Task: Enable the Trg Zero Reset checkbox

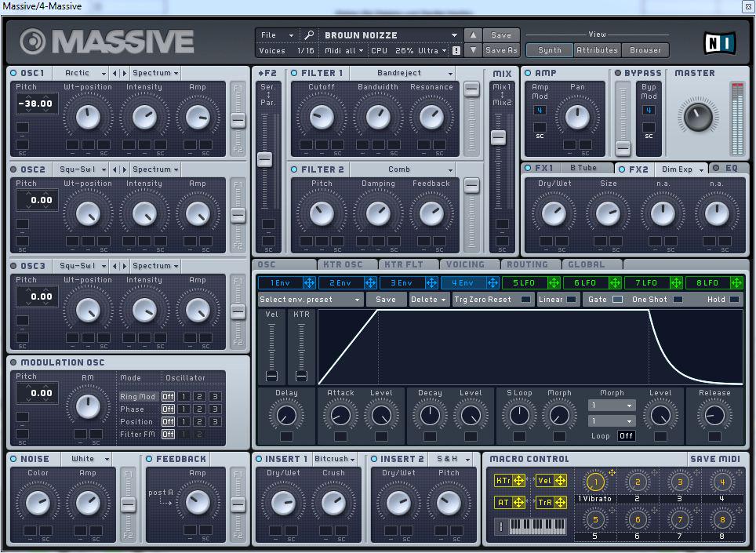Action: pos(525,300)
